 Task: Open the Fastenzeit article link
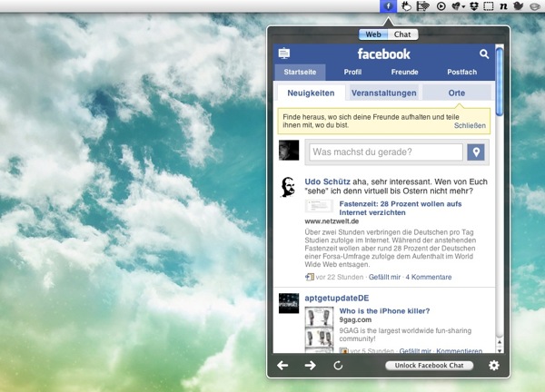point(401,208)
